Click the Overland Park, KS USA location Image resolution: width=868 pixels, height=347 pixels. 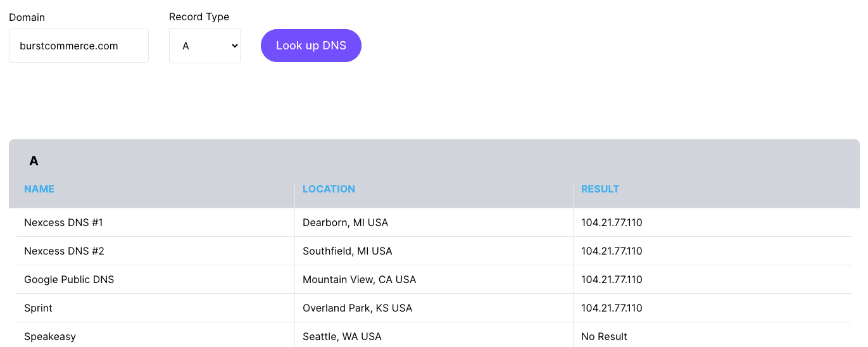[357, 308]
